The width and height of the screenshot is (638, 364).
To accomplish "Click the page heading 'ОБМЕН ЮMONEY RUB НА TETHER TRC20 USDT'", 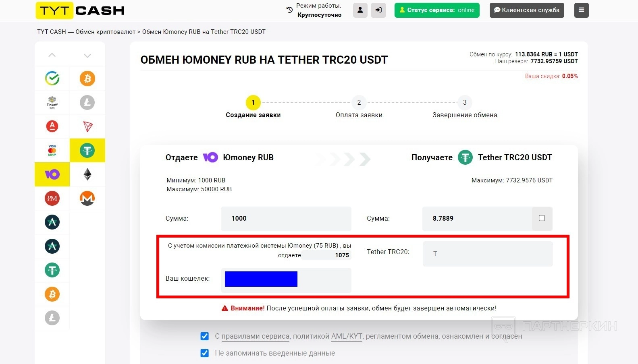I will point(264,60).
